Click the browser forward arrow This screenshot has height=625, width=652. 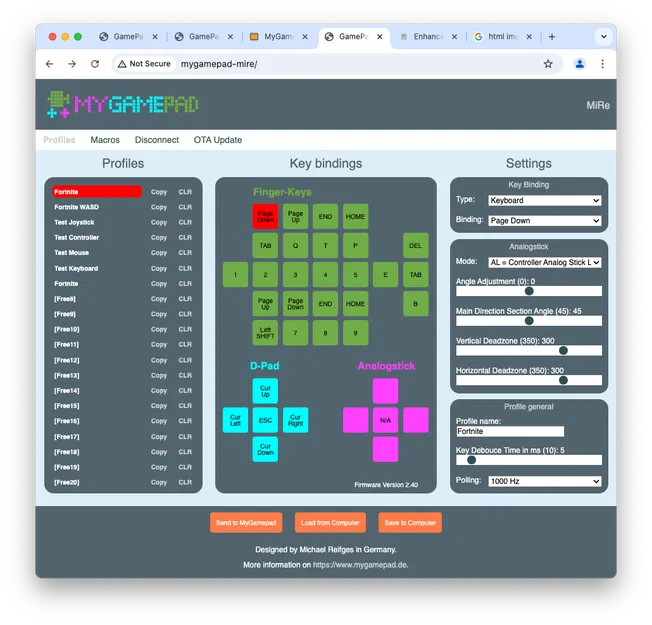pos(72,64)
